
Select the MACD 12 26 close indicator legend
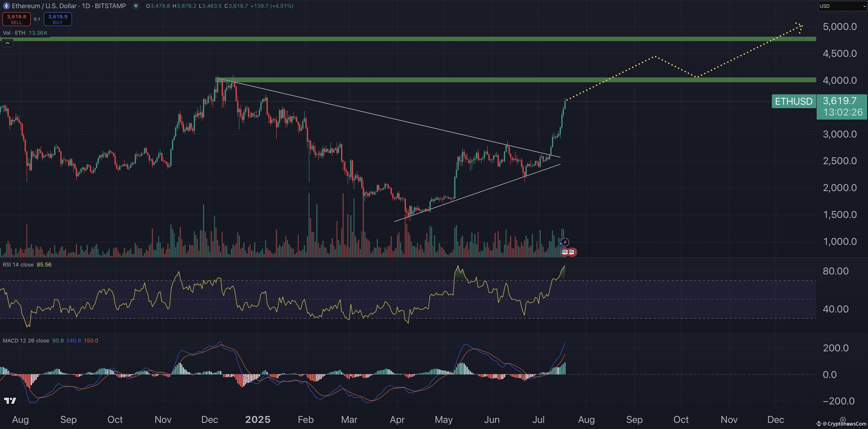point(26,341)
